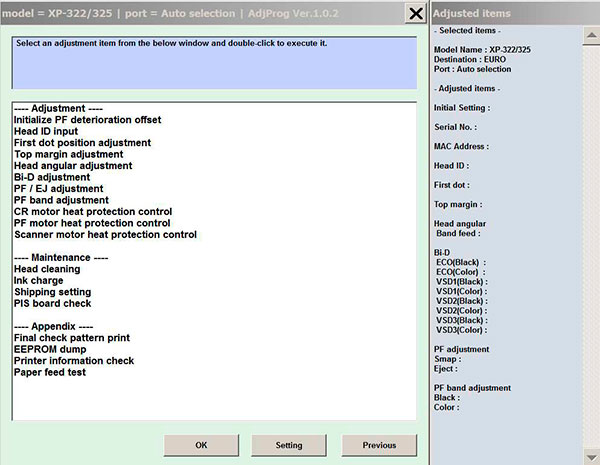Click 'VSD2(Black) :' Bi-D entry

462,301
